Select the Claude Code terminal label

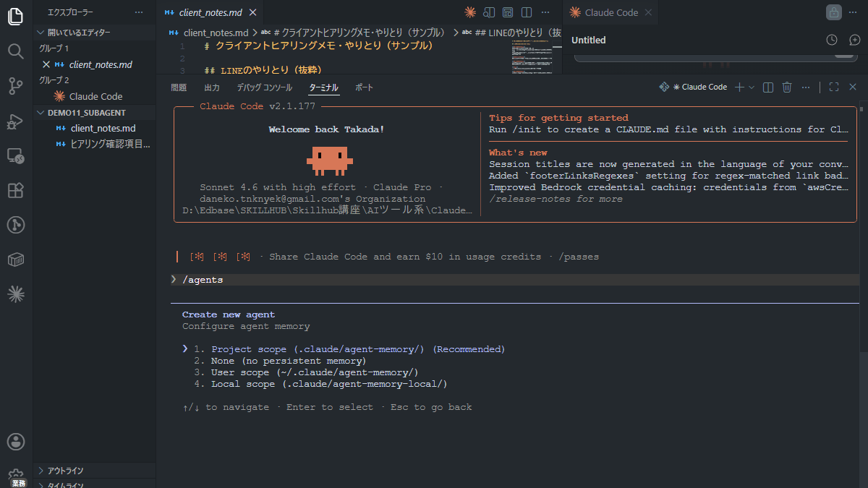(693, 87)
